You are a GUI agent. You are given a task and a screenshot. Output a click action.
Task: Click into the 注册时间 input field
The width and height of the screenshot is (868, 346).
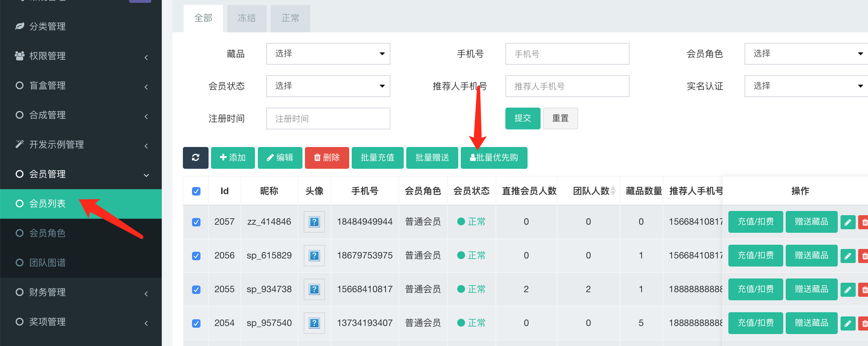pyautogui.click(x=328, y=118)
